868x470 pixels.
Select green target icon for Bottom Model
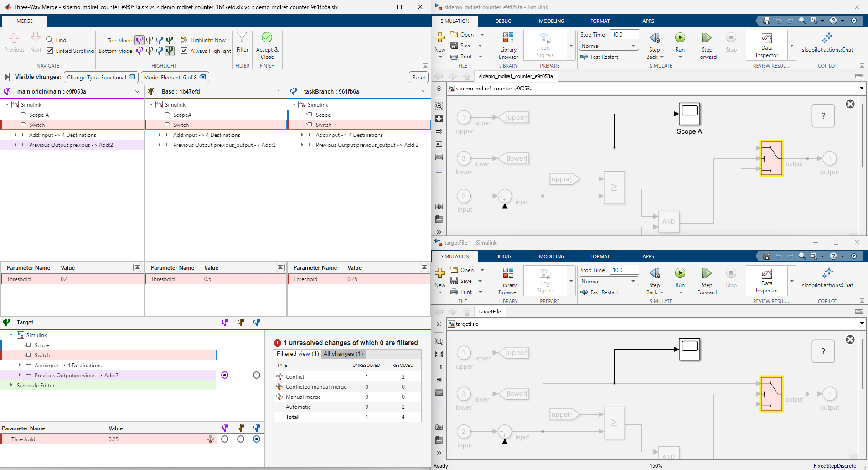pyautogui.click(x=170, y=51)
